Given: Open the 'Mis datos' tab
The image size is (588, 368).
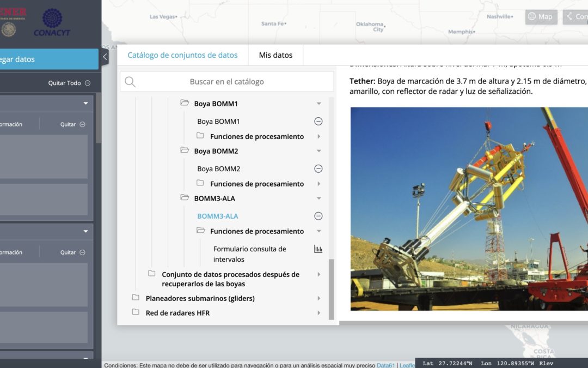Looking at the screenshot, I should coord(275,55).
